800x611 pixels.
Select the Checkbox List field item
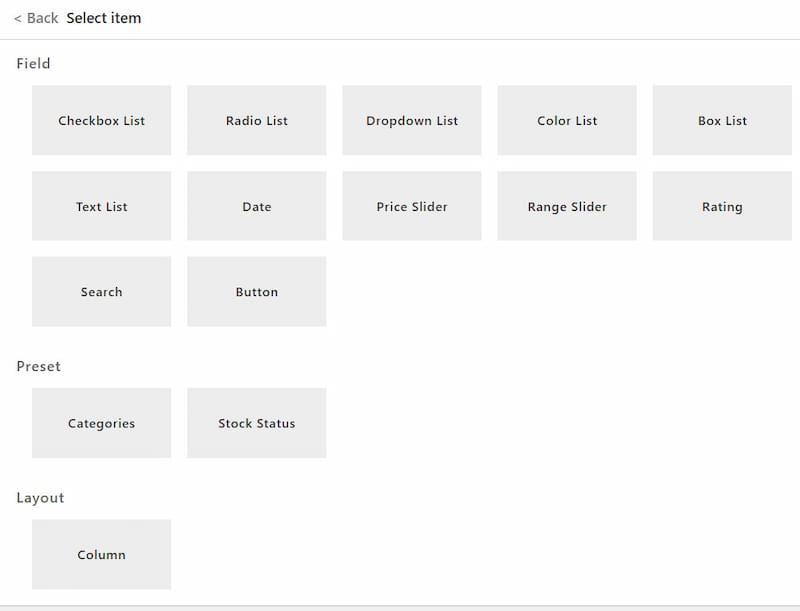tap(102, 120)
